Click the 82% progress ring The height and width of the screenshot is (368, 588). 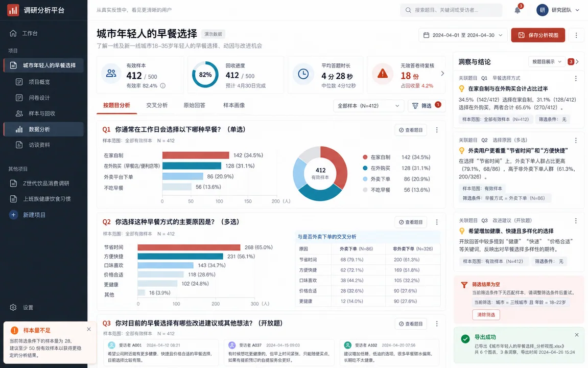pyautogui.click(x=205, y=75)
